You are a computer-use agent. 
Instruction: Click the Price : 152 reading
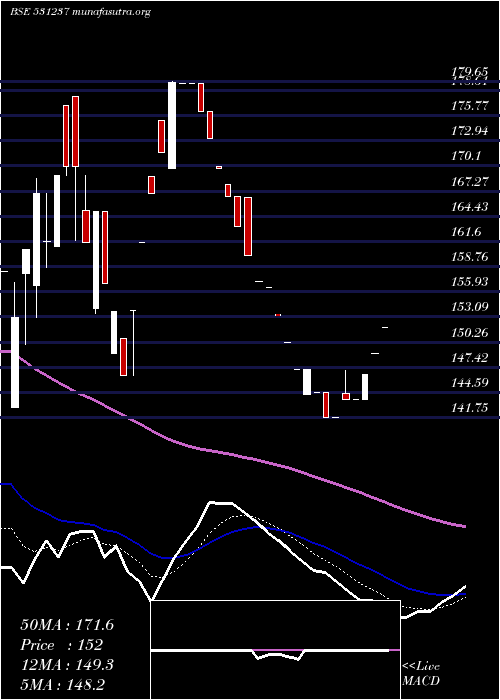point(62,645)
